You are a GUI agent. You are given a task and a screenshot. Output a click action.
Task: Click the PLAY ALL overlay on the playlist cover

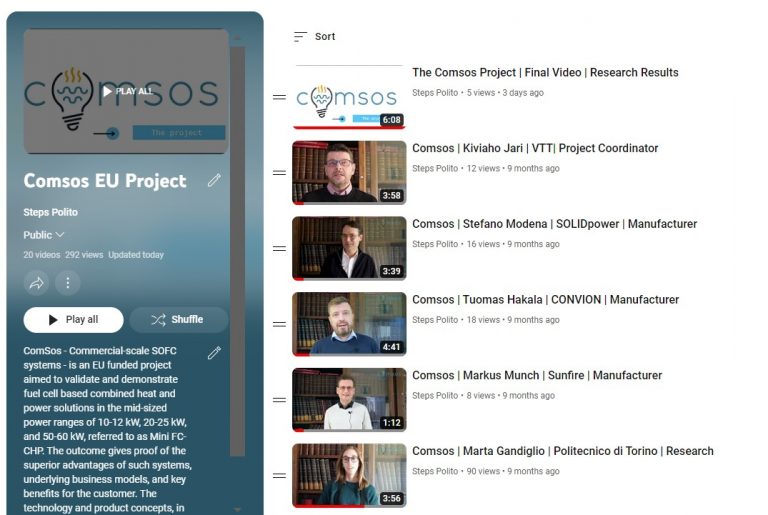tap(127, 91)
